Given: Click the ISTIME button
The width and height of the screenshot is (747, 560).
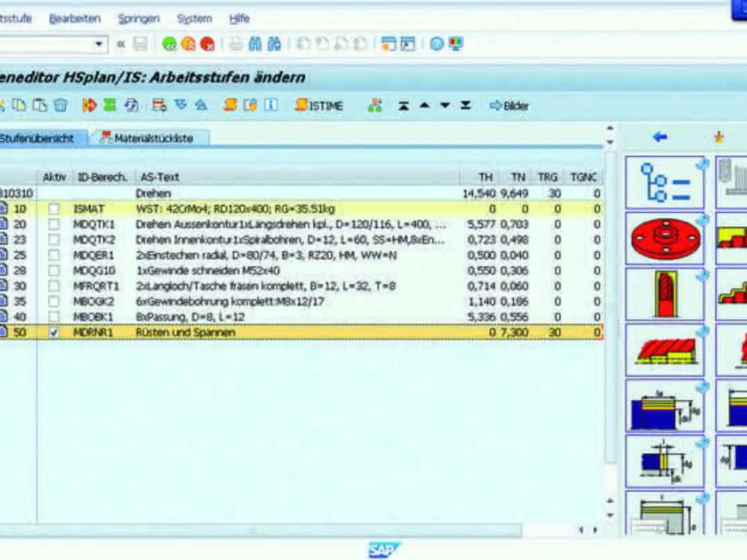Looking at the screenshot, I should coord(319,105).
